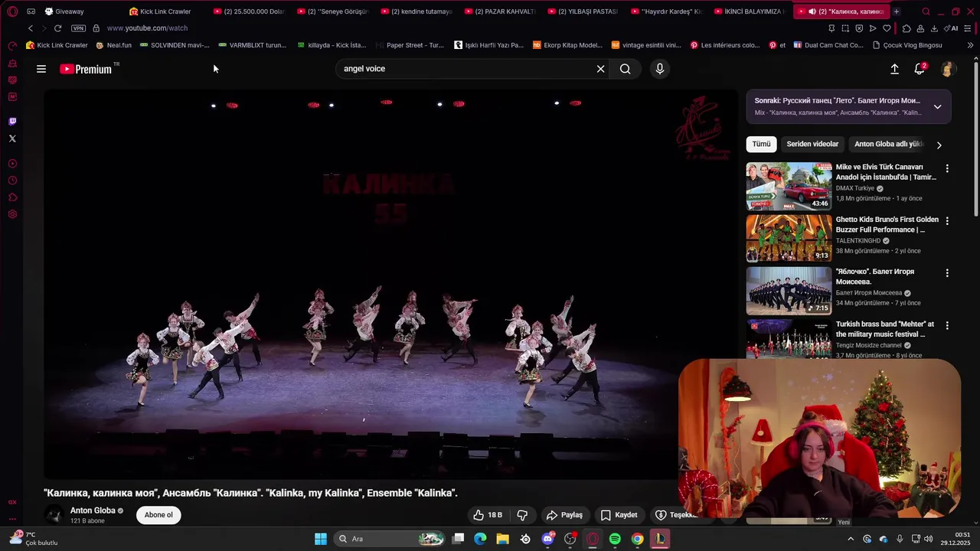Screen dimensions: 980x551
Task: Switch to the 'PAZAR KAHVALTI' browser tab
Action: pyautogui.click(x=499, y=11)
